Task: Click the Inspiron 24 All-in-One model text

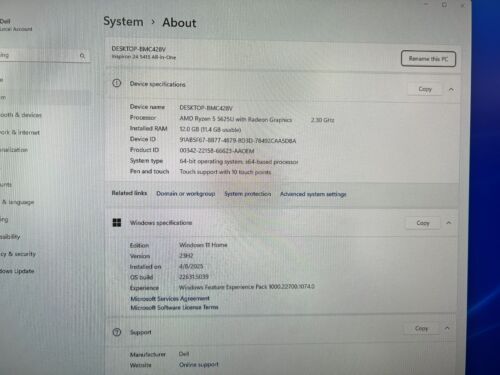Action: tap(144, 57)
